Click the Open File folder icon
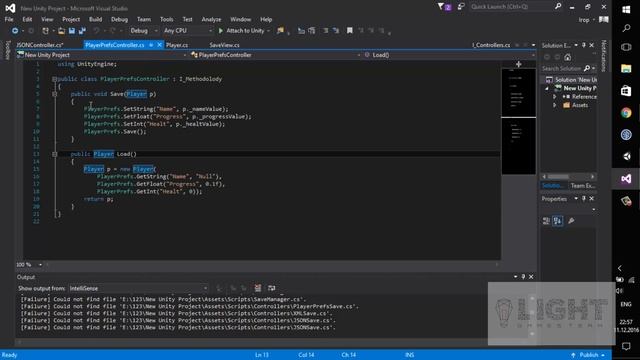 coord(61,31)
